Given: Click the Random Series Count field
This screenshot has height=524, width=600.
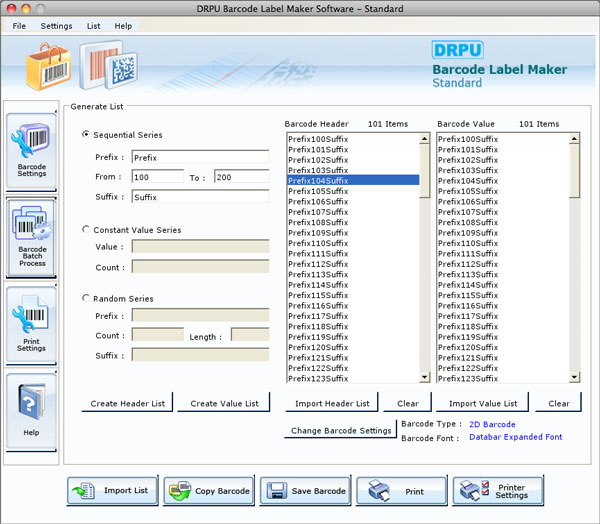Looking at the screenshot, I should [x=158, y=335].
